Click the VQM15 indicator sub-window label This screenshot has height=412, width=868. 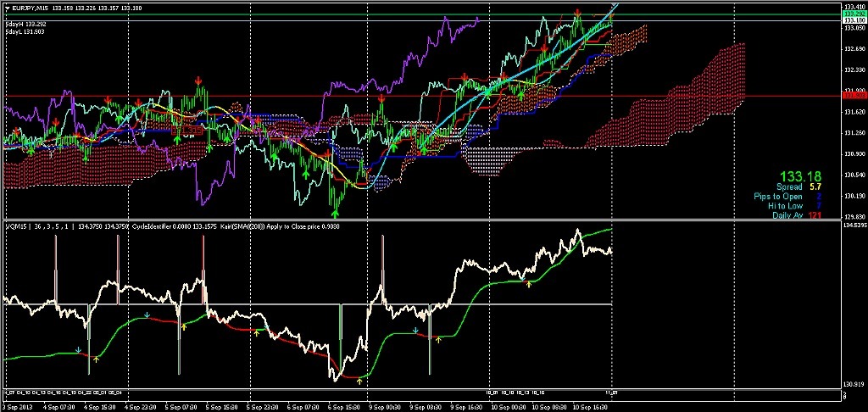15,226
